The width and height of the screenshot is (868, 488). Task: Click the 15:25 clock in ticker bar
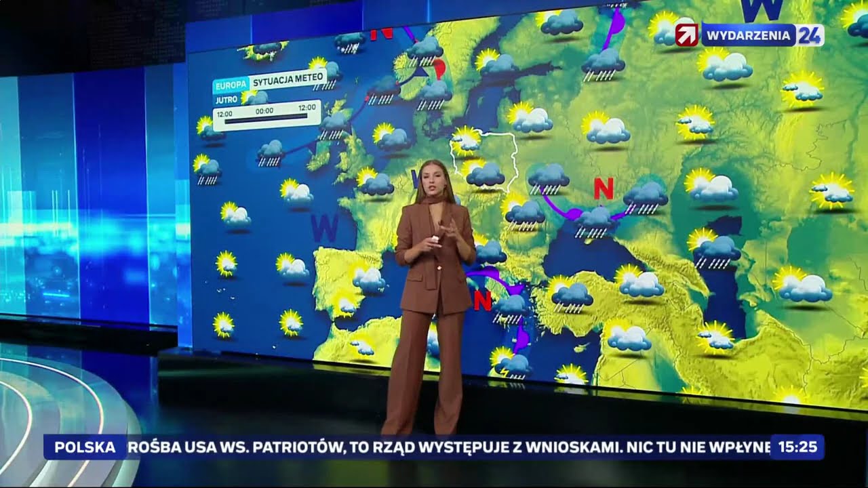(x=797, y=447)
